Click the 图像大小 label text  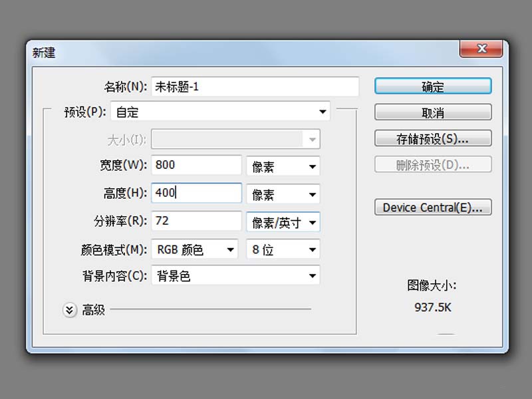point(432,285)
